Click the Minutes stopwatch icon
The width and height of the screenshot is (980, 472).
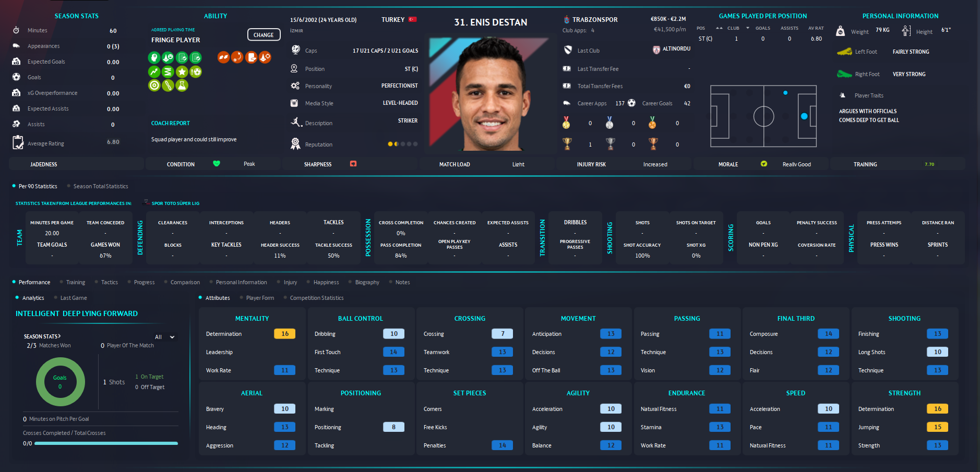(x=16, y=30)
